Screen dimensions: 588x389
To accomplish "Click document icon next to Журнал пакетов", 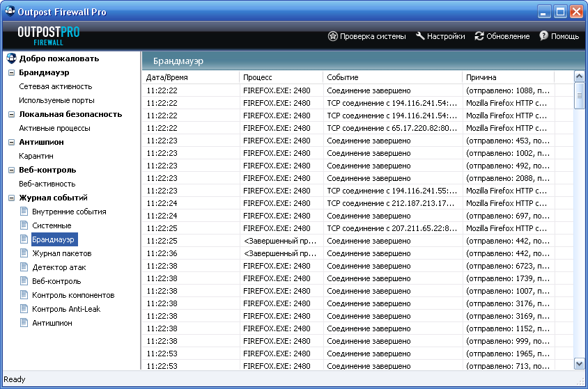I will 24,253.
